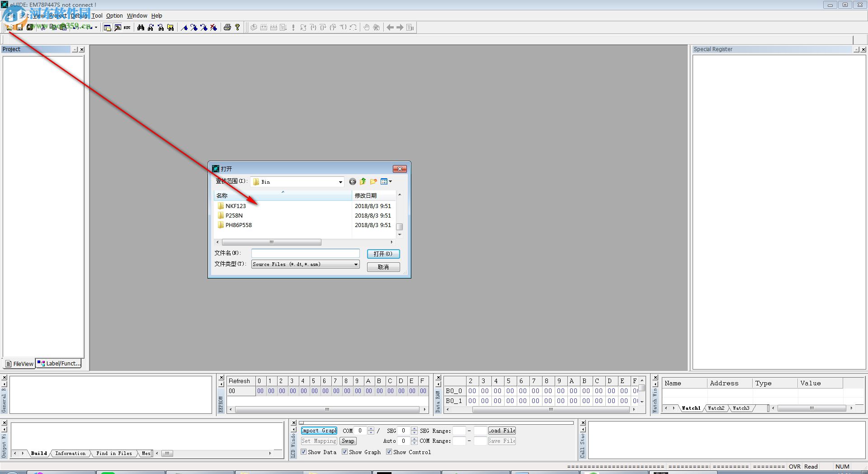Decrease the Auto spinner value
Viewport: 868px width, 474px height.
414,443
